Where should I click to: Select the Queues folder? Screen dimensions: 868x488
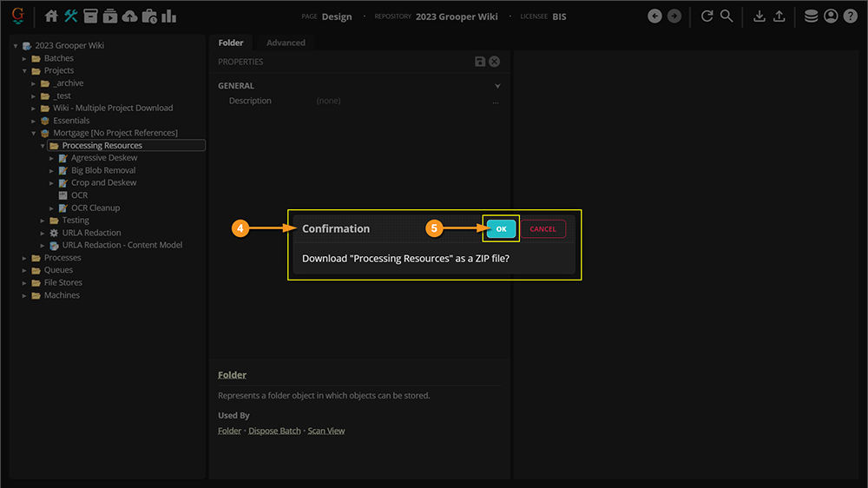tap(58, 270)
